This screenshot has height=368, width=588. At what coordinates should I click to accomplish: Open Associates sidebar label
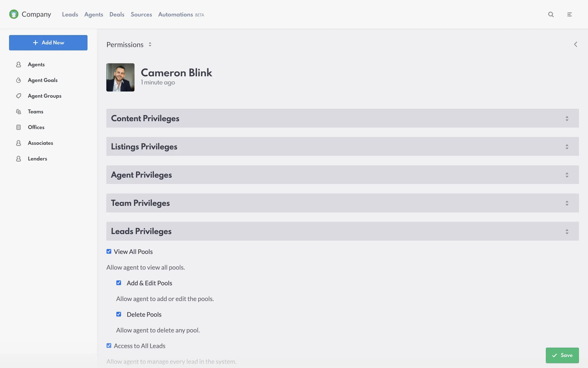pyautogui.click(x=40, y=143)
